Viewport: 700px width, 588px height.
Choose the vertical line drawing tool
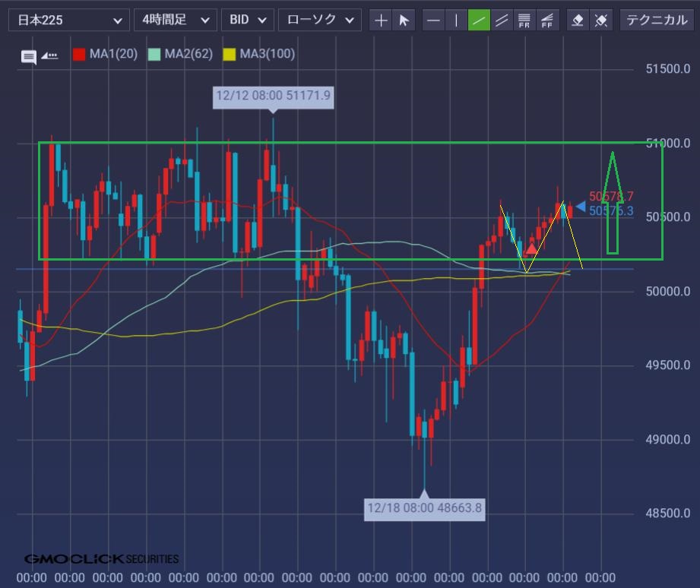(456, 21)
